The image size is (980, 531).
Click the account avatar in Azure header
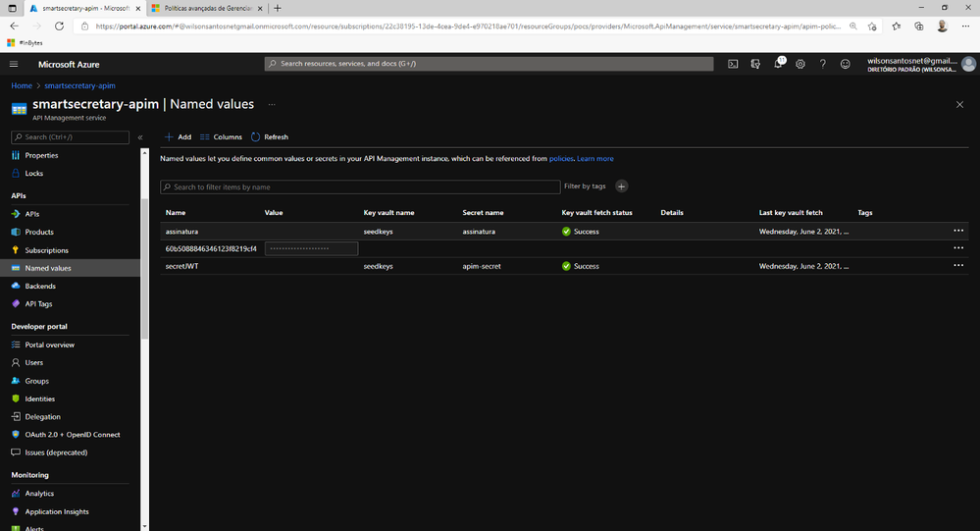click(x=969, y=64)
